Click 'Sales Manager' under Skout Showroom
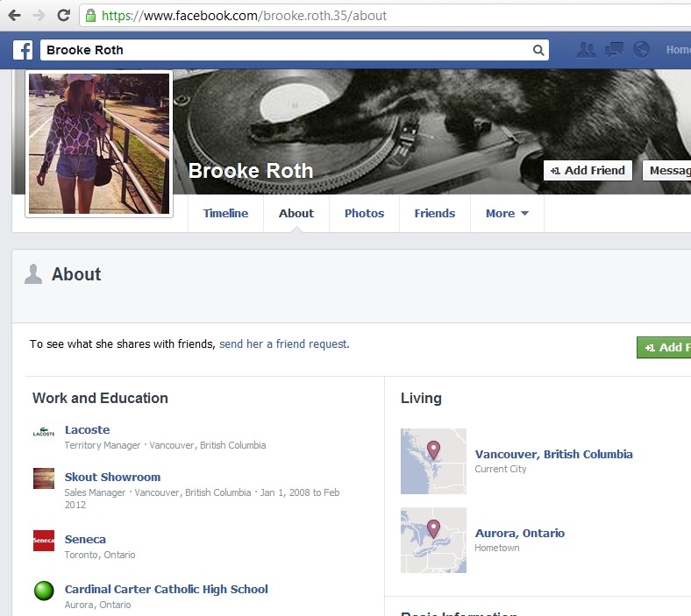The width and height of the screenshot is (691, 616). (95, 492)
